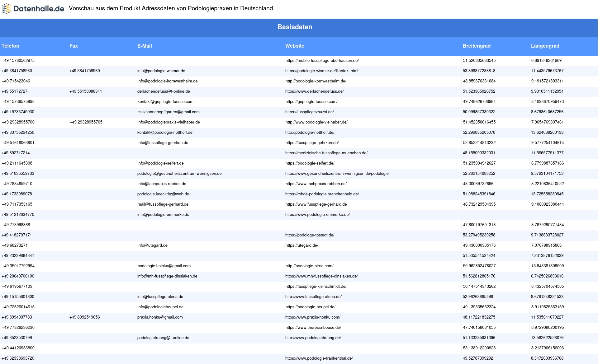
Task: Click the Datenhalle.de logo icon
Action: pyautogui.click(x=6, y=9)
